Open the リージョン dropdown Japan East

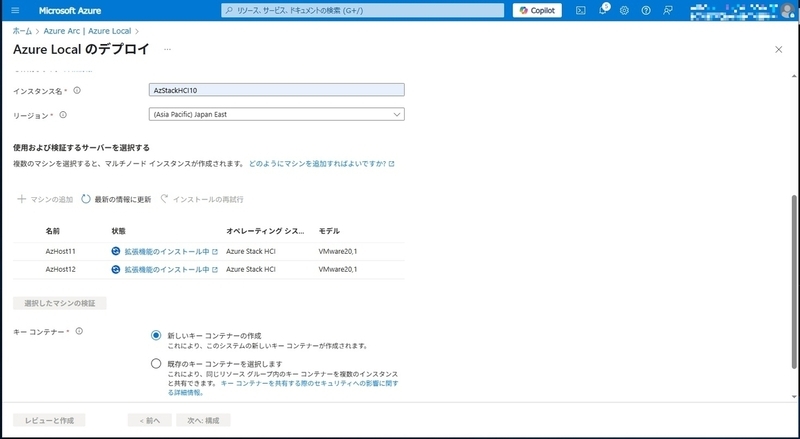[x=277, y=114]
